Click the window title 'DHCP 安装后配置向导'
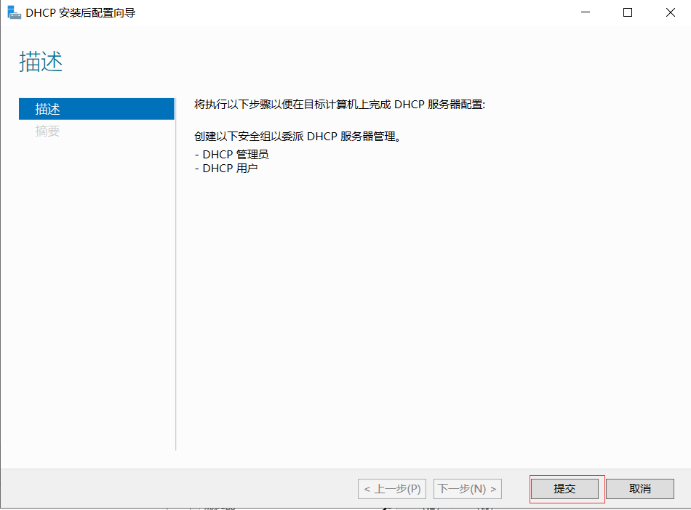691x510 pixels. tap(80, 13)
